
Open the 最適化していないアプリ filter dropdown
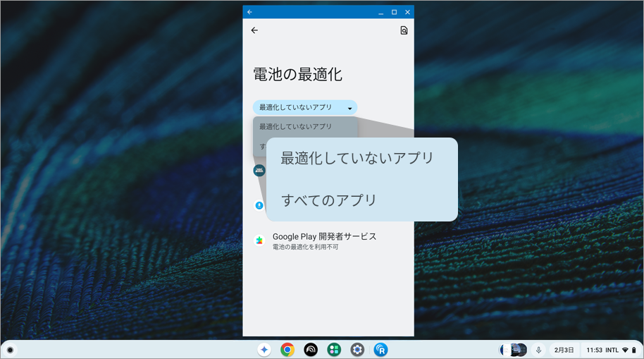(305, 108)
